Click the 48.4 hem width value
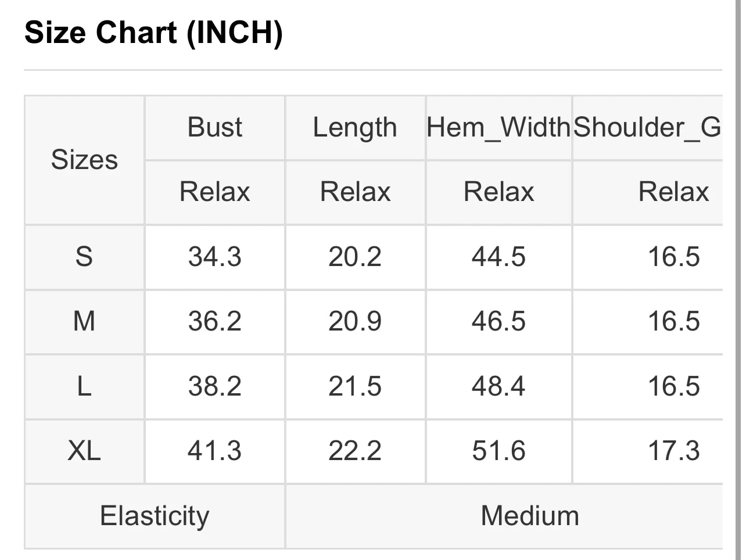This screenshot has width=746, height=560. click(498, 386)
